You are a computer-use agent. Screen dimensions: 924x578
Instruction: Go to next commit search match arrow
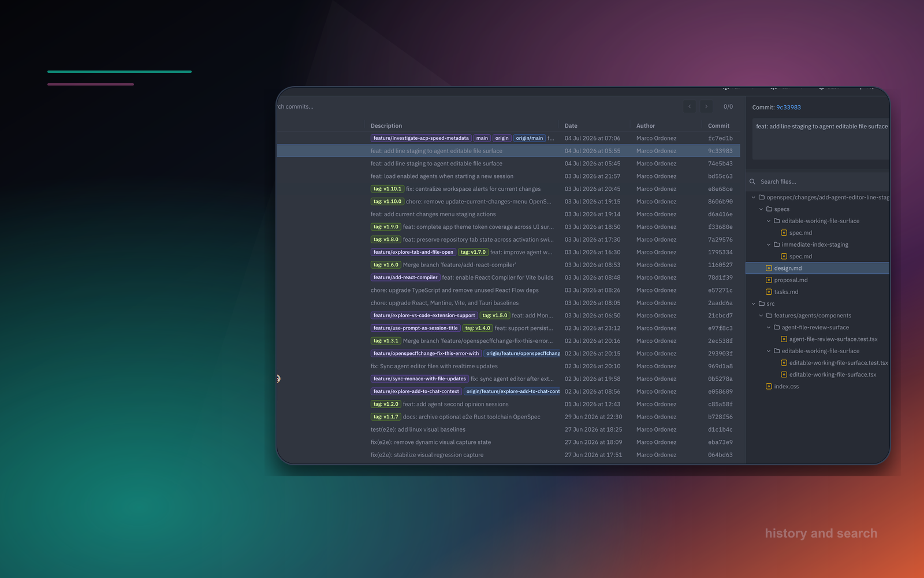coord(706,106)
